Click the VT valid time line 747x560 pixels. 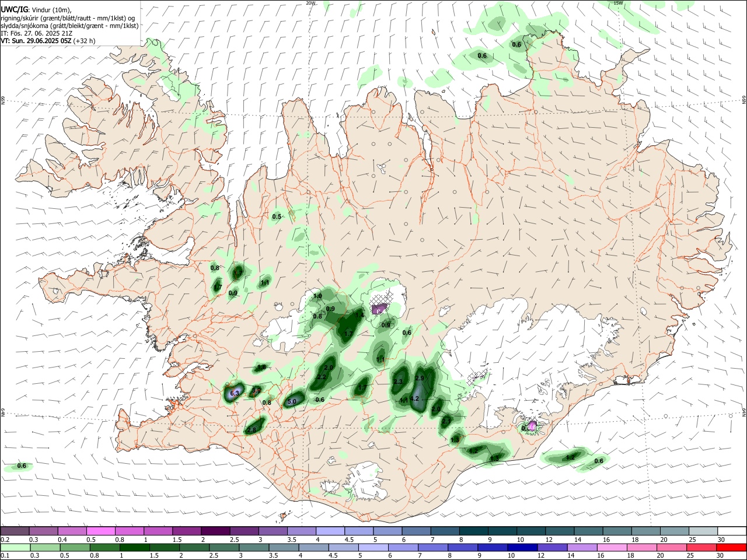point(48,41)
